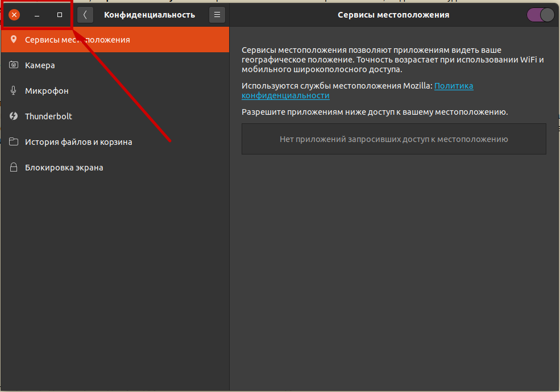Minimize the settings window
The image size is (560, 392).
coord(37,15)
